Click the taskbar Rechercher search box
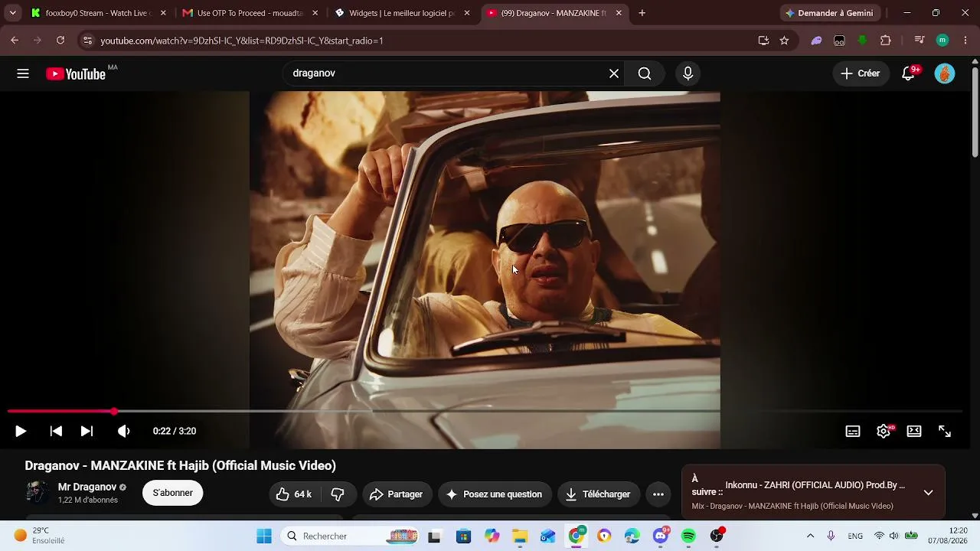Viewport: 980px width, 551px height. click(351, 536)
